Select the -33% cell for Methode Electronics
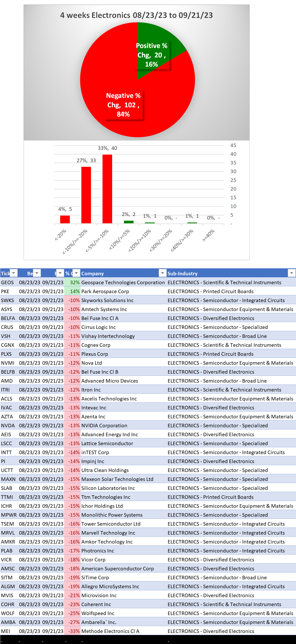 72,631
